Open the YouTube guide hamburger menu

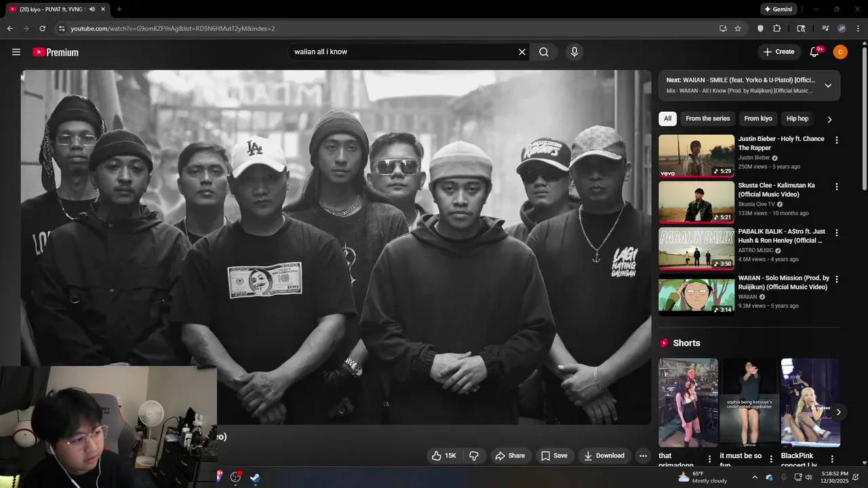16,52
